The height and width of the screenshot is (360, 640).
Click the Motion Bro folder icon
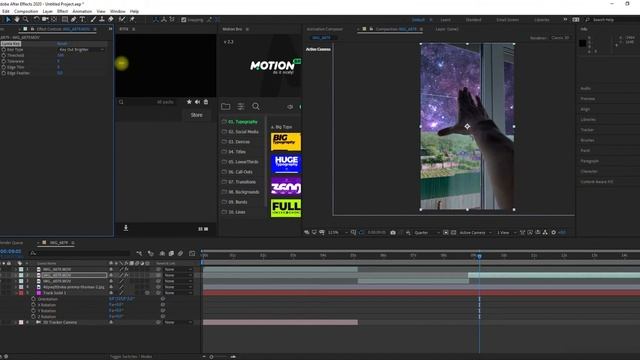coord(225,107)
